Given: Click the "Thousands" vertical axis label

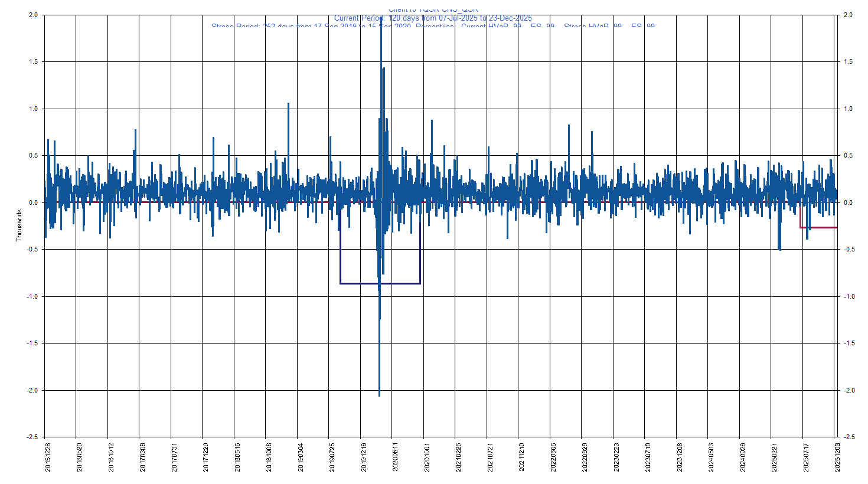Looking at the screenshot, I should 19,225.
